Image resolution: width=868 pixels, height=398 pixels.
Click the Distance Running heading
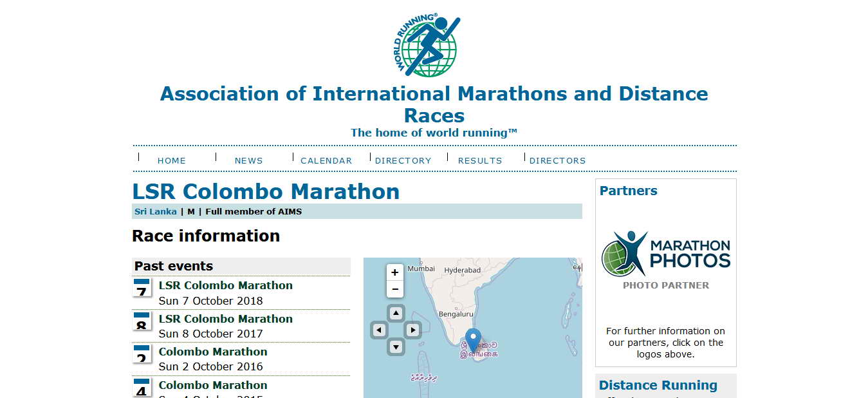point(658,385)
